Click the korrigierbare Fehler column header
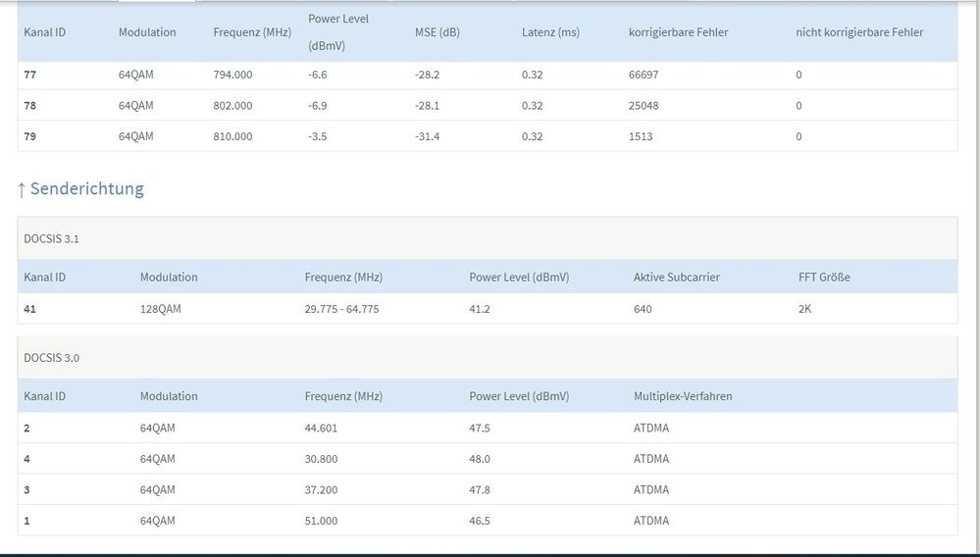Viewport: 980px width, 557px height. [x=678, y=32]
